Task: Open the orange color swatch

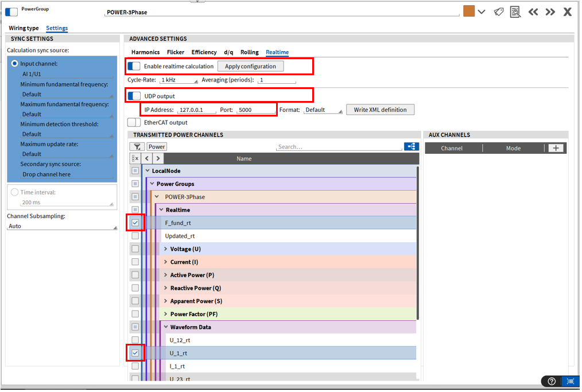Action: 469,11
